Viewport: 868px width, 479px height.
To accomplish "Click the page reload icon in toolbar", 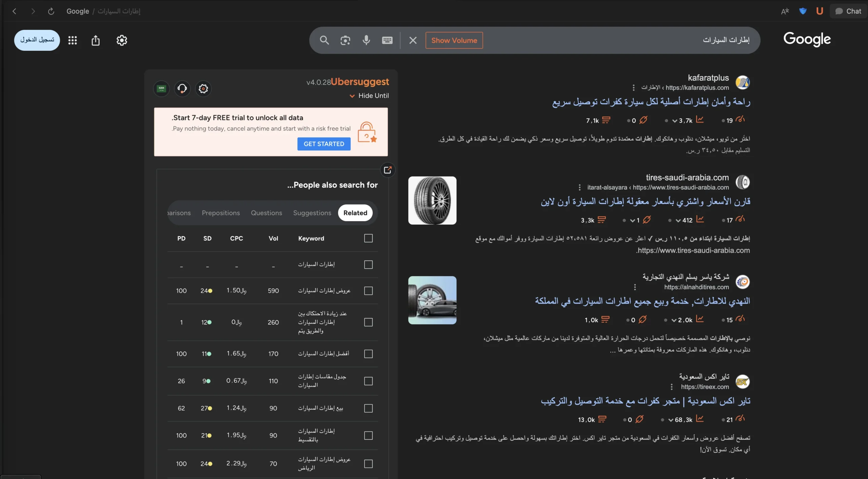I will pyautogui.click(x=51, y=11).
